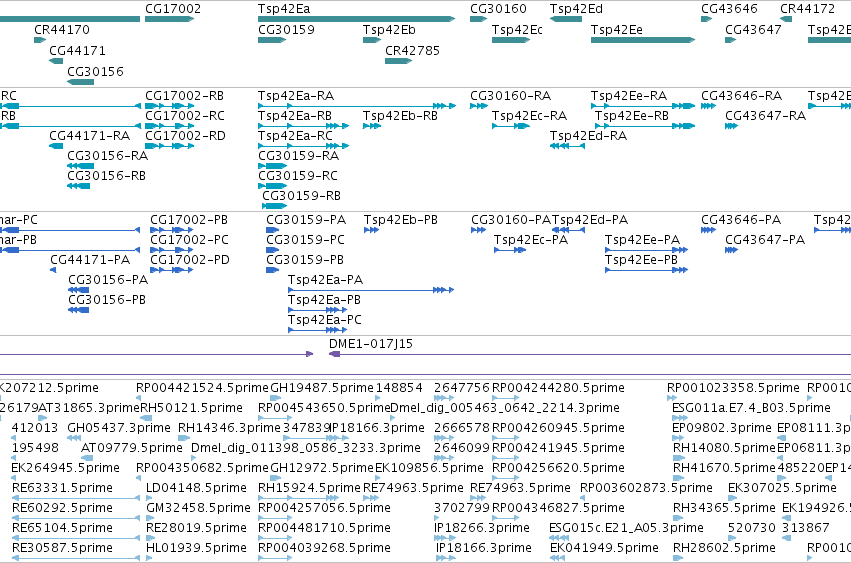The height and width of the screenshot is (563, 851).
Task: Open EST RP004421524.5prime
Action: click(x=202, y=388)
